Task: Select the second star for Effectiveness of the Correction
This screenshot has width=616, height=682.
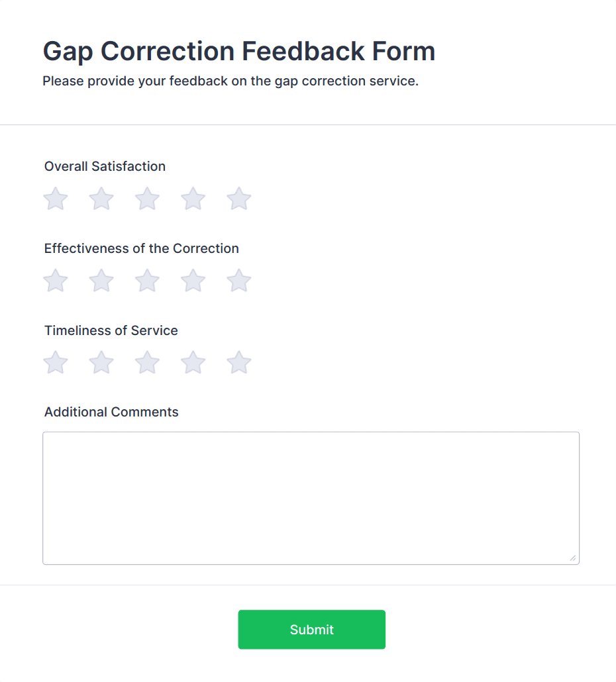Action: pos(101,280)
